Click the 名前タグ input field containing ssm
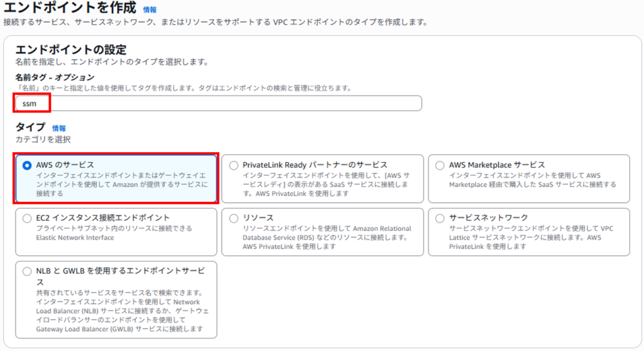 (218, 103)
